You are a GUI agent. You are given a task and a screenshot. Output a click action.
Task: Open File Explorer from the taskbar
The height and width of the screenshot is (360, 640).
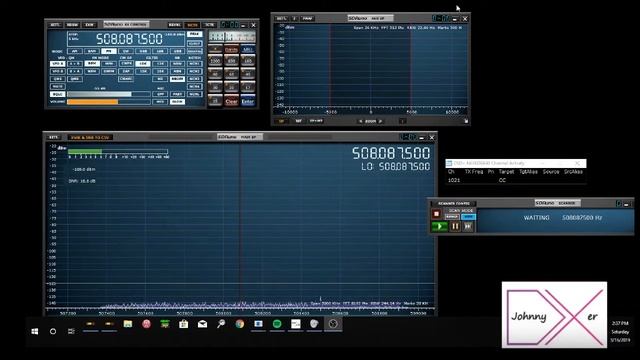click(128, 324)
